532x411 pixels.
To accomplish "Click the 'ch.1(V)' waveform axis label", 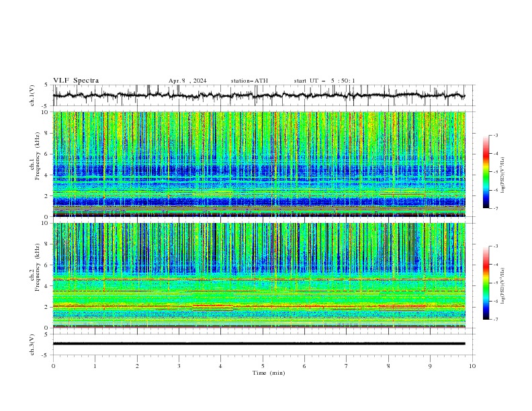I will click(32, 95).
